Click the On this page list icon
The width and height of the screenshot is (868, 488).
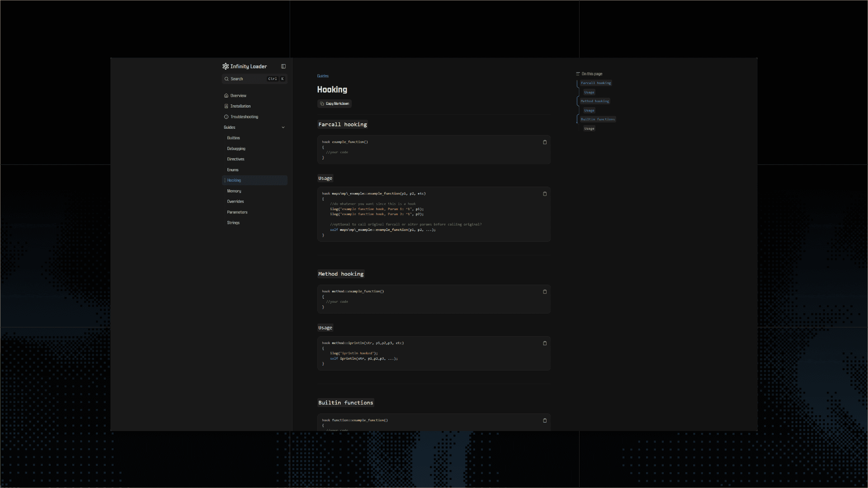pos(578,74)
